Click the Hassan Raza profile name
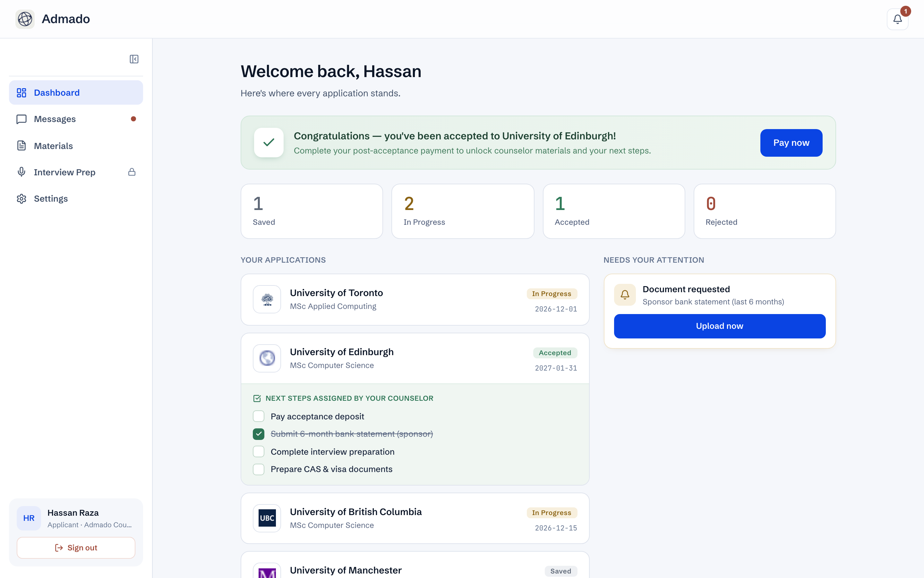924x578 pixels. [73, 512]
